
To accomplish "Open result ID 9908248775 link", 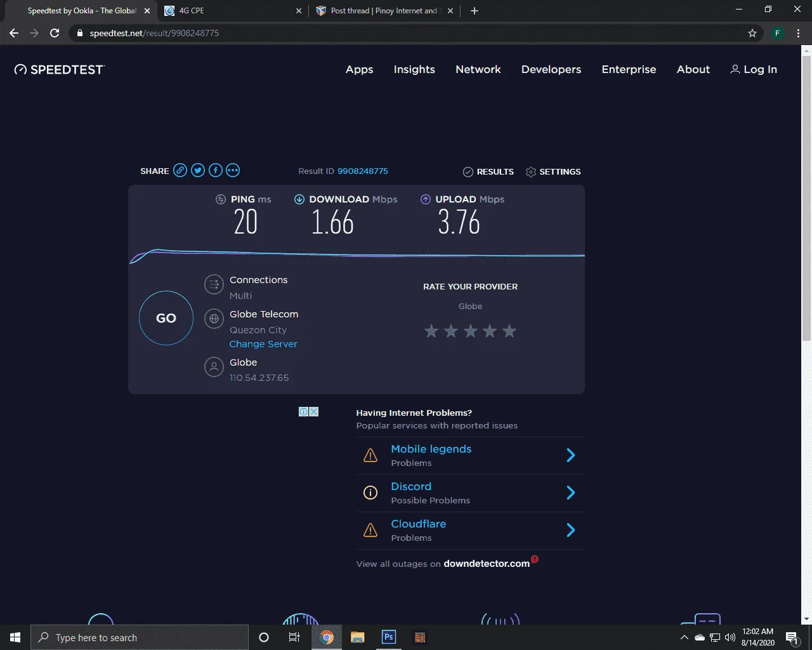I will pos(363,171).
